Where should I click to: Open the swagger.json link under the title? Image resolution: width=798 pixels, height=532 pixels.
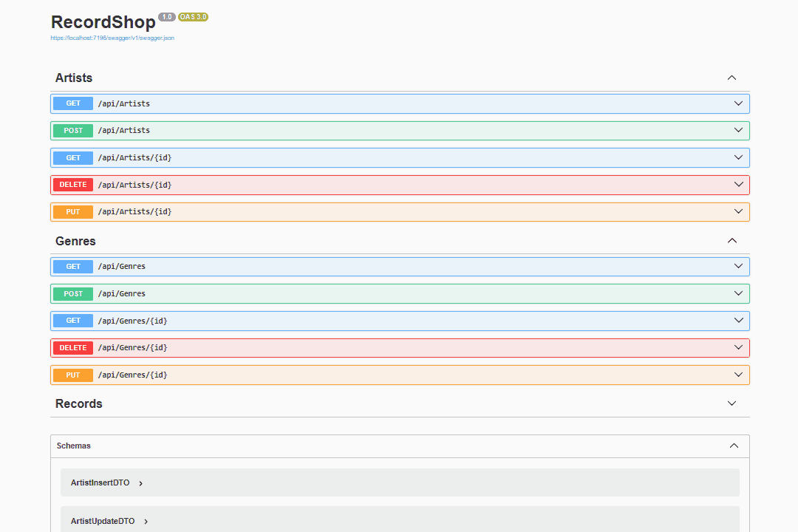112,38
